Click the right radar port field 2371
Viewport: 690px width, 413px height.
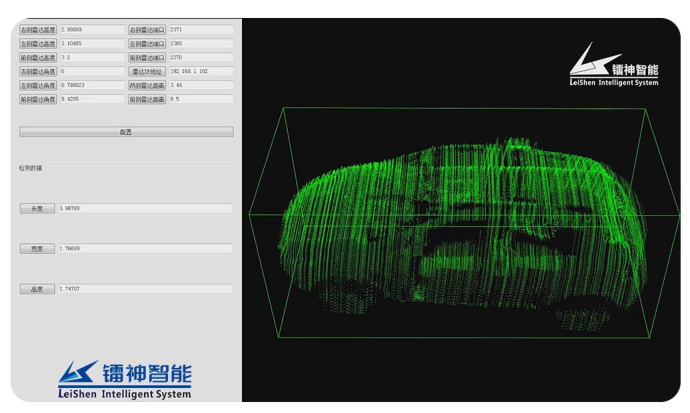click(201, 30)
